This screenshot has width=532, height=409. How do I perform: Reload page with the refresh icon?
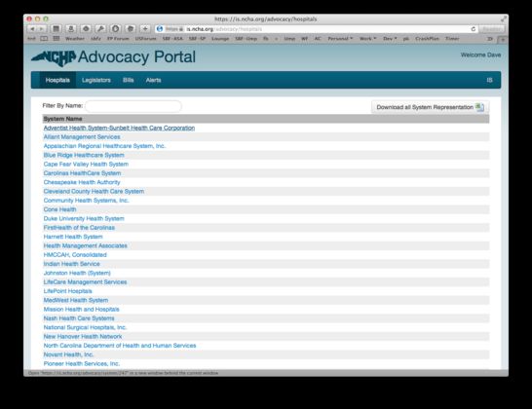click(473, 29)
